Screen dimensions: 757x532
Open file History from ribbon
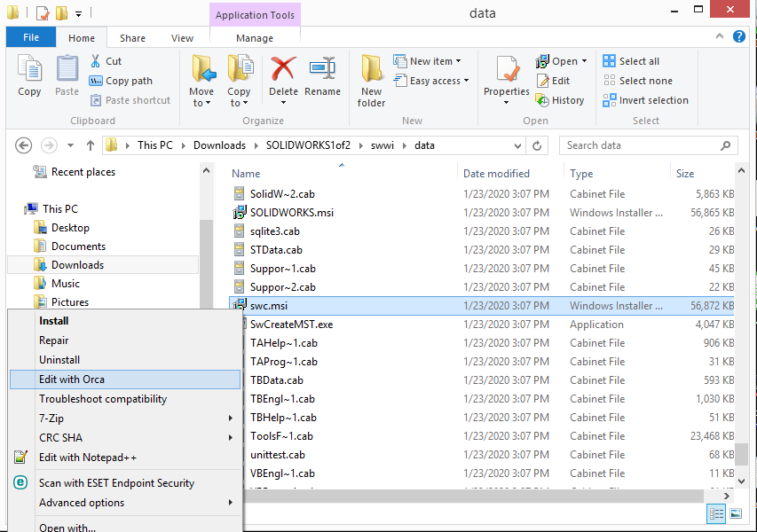click(x=560, y=100)
